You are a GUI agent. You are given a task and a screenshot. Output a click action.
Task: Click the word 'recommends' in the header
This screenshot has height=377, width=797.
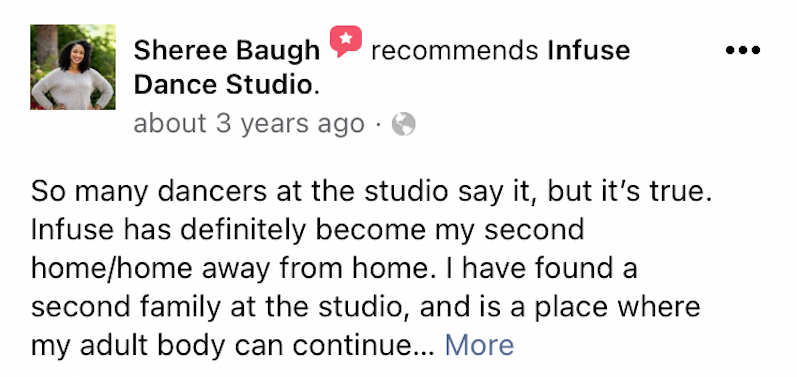pyautogui.click(x=454, y=51)
